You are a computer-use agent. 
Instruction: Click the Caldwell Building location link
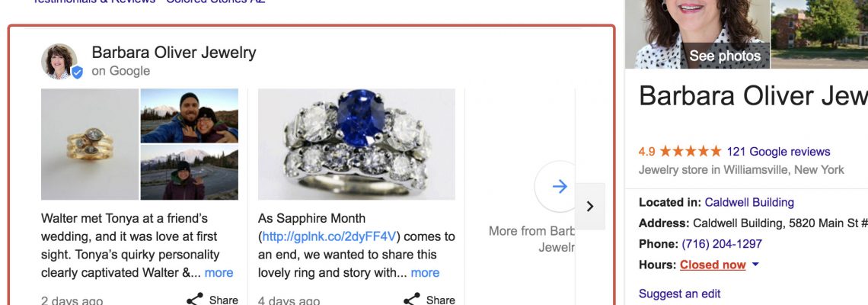pyautogui.click(x=749, y=202)
